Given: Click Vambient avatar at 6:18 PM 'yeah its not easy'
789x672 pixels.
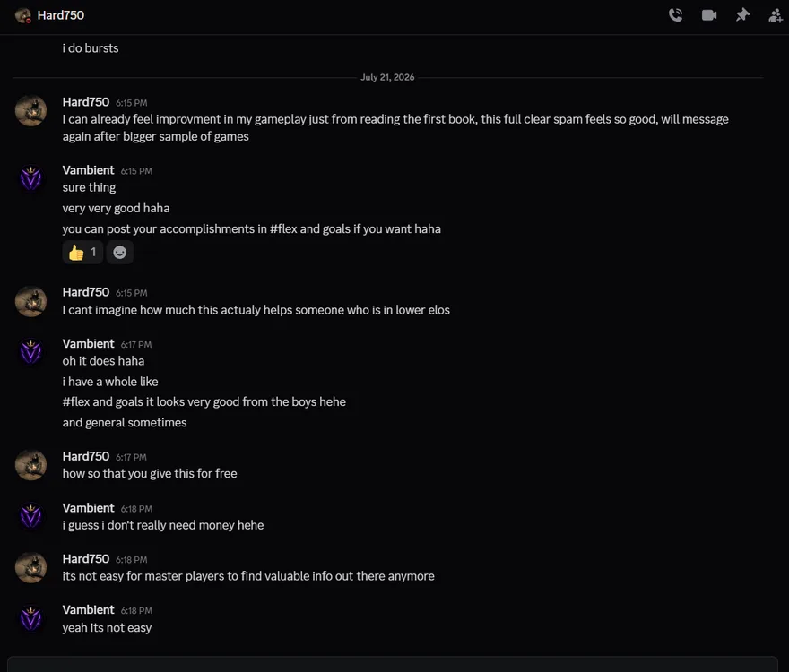Looking at the screenshot, I should [30, 618].
